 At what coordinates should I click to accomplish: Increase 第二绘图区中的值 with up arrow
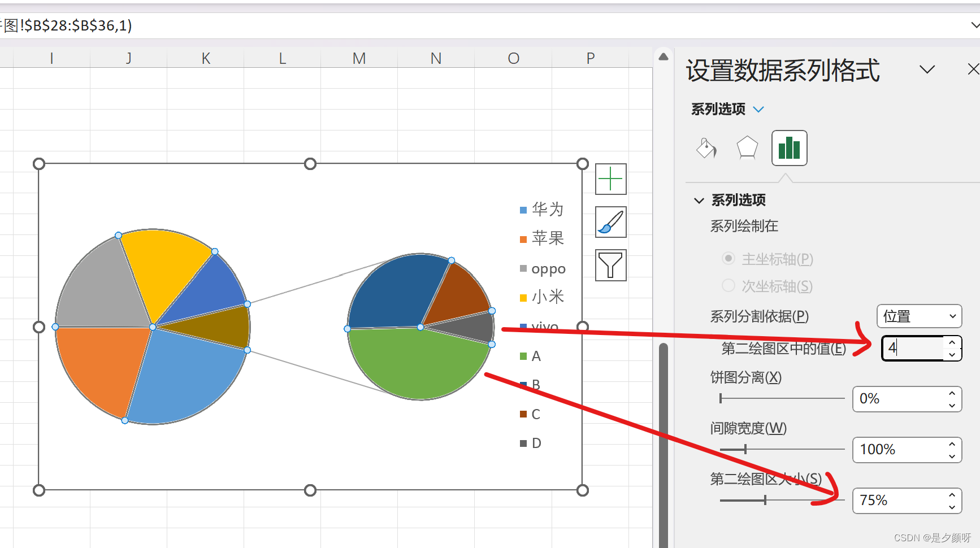point(952,342)
